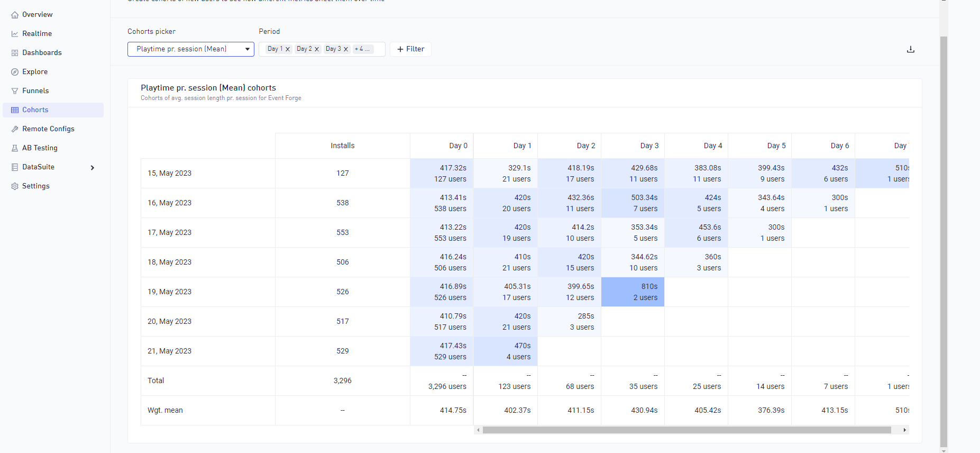The width and height of the screenshot is (980, 453).
Task: Click the 470s 4 users cell
Action: (506, 351)
